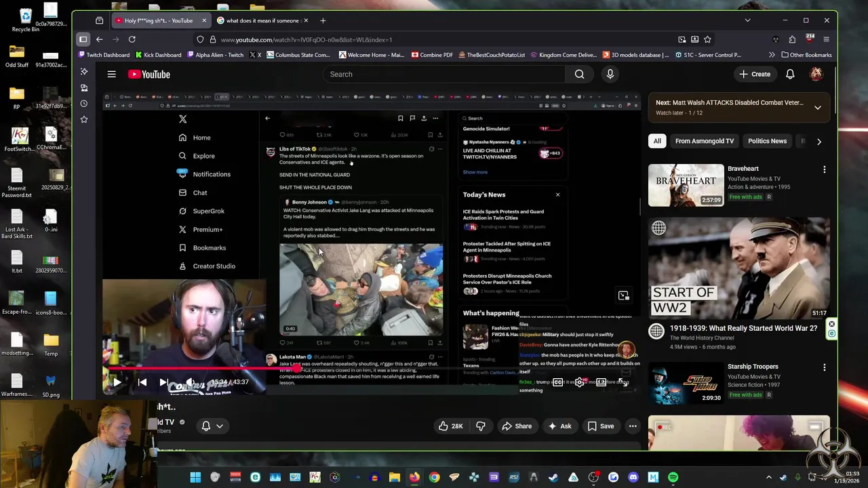The height and width of the screenshot is (488, 868).
Task: Open Combine PDF bookmark
Action: pos(432,55)
